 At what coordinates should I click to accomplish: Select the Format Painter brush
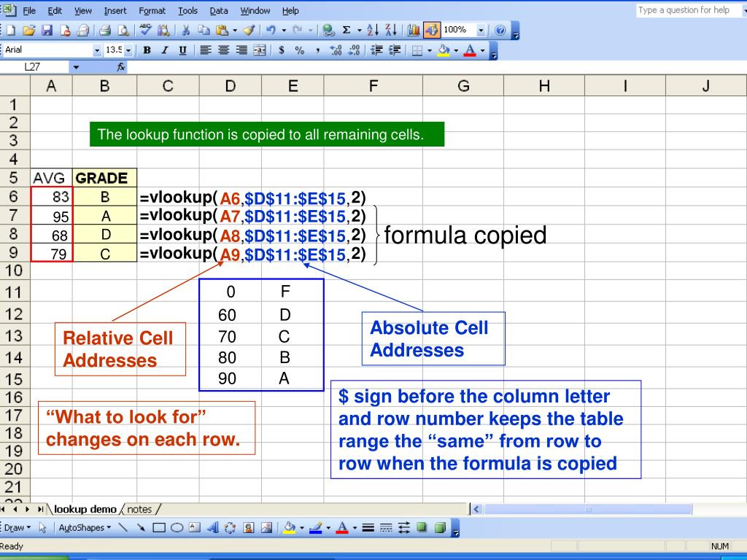[x=249, y=31]
